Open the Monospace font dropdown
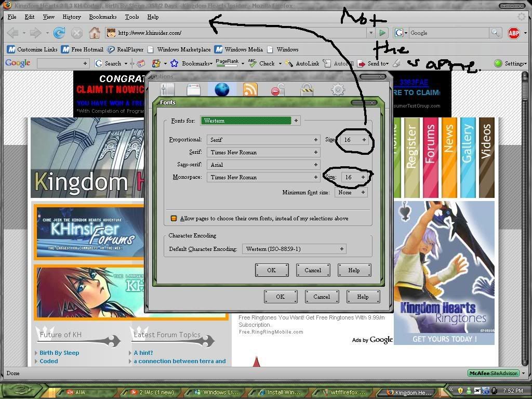Viewport: 532px width, 399px height. click(x=263, y=177)
